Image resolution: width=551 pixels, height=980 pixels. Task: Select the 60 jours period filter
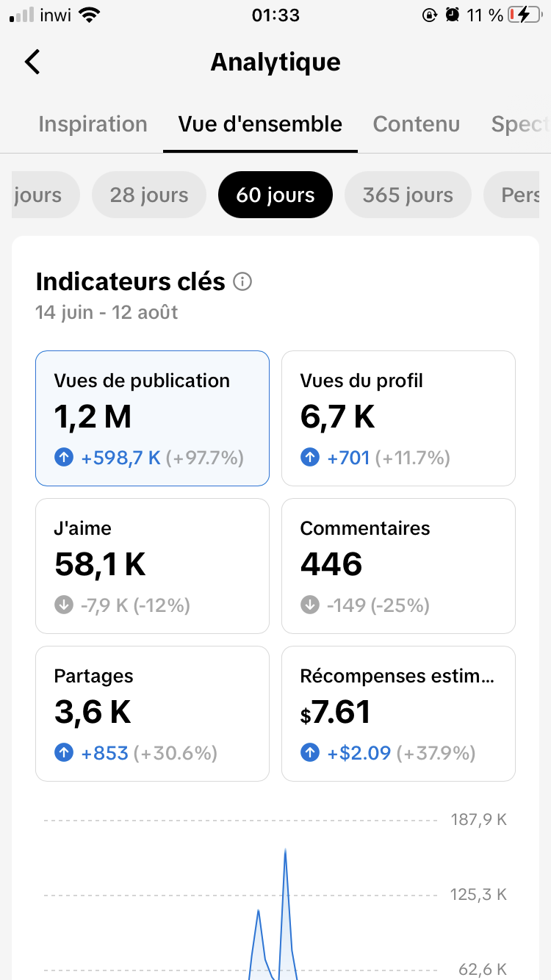click(x=275, y=195)
